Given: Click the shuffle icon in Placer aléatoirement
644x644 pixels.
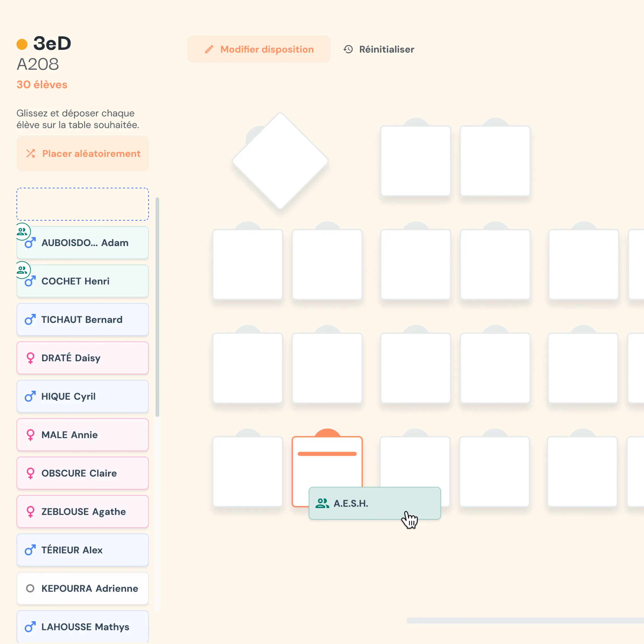Looking at the screenshot, I should click(x=31, y=153).
